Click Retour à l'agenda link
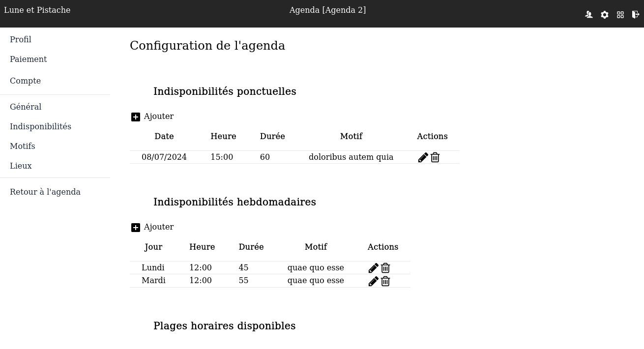The height and width of the screenshot is (349, 644). 45,192
